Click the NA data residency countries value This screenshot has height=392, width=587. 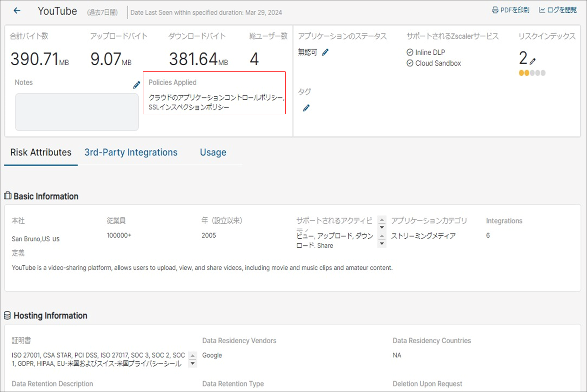[397, 355]
